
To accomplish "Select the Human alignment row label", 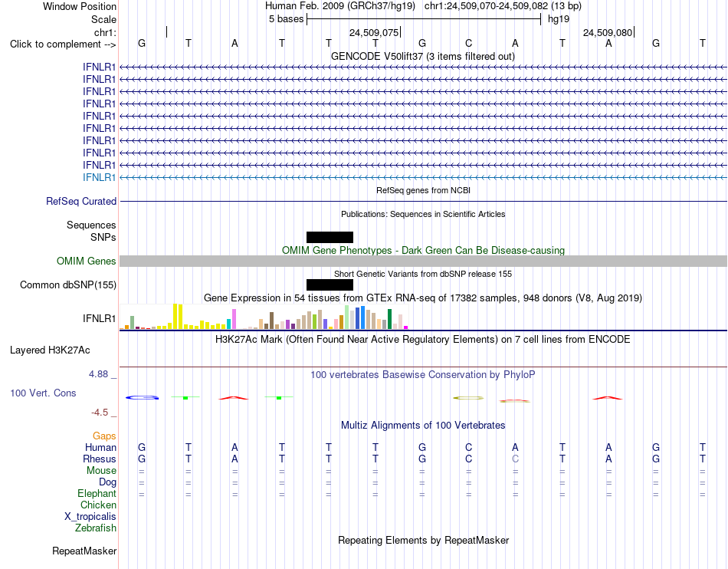I will [100, 447].
